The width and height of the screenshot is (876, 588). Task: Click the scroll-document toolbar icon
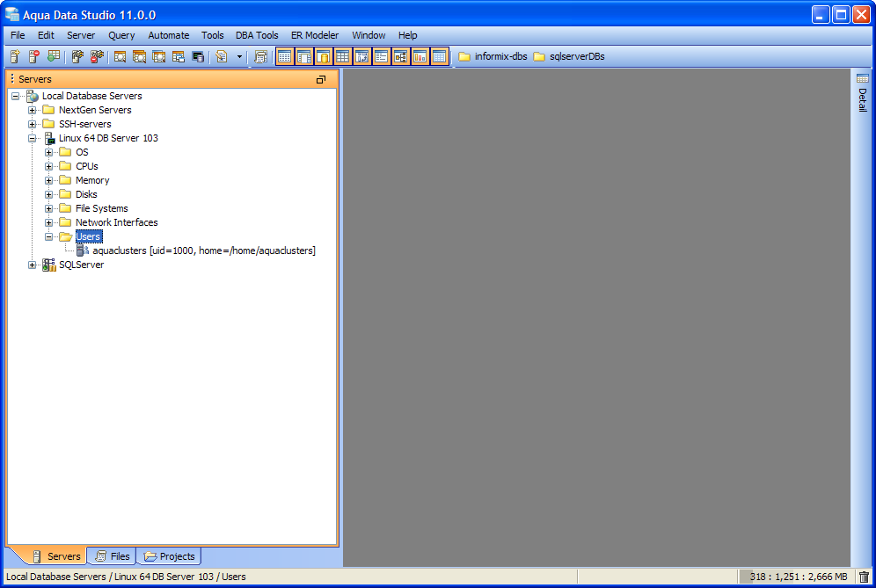coord(260,56)
